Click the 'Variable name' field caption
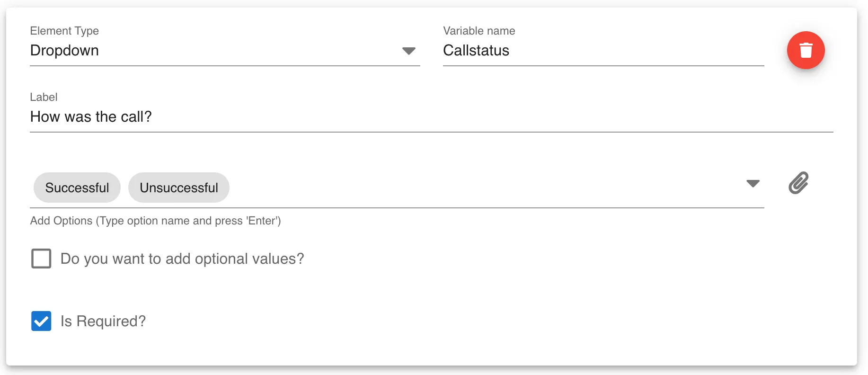Image resolution: width=868 pixels, height=375 pixels. (479, 31)
